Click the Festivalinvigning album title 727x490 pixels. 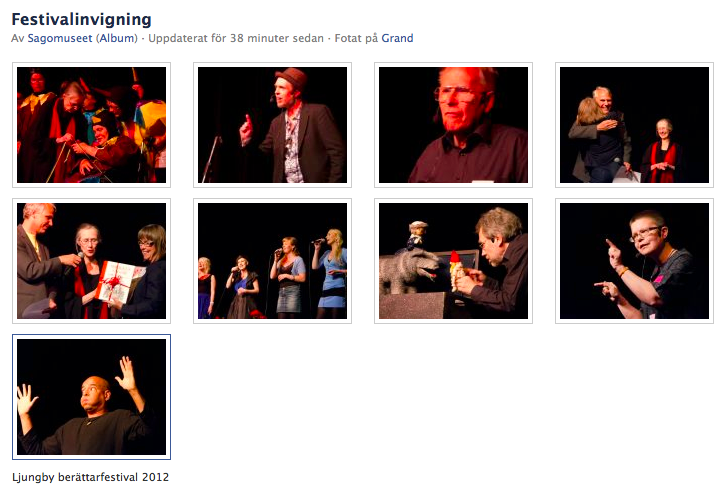[82, 18]
